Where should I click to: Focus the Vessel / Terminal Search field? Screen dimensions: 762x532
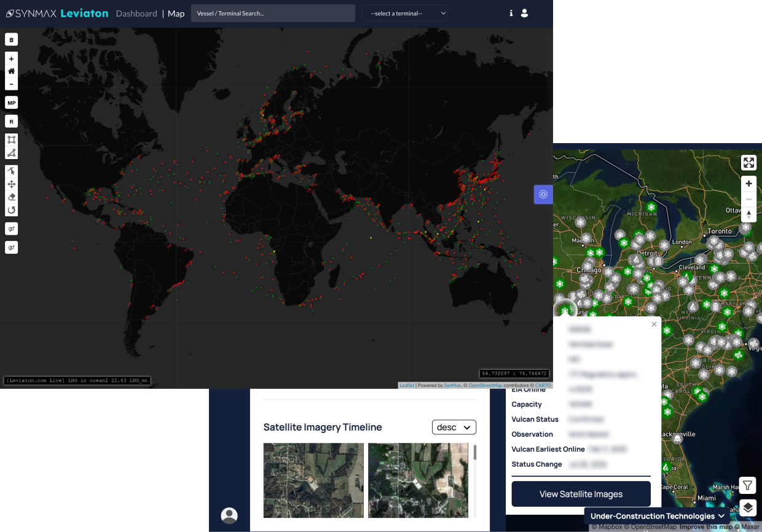tap(273, 14)
